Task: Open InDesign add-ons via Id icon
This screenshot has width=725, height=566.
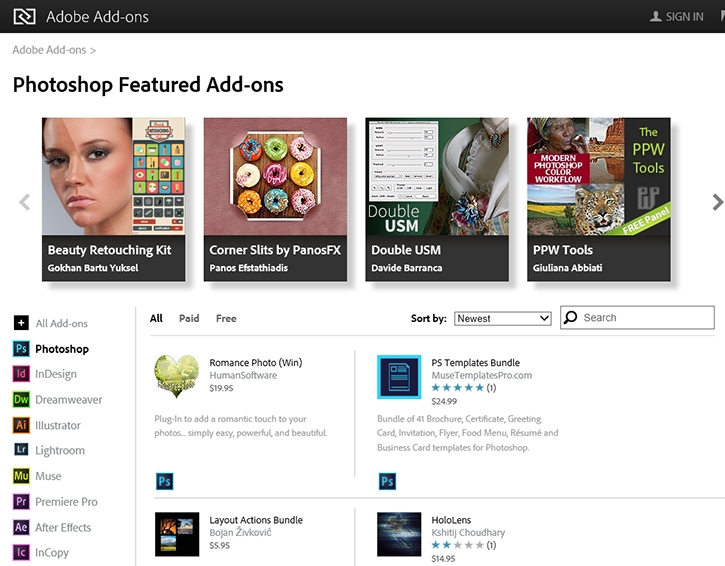Action: pyautogui.click(x=21, y=374)
